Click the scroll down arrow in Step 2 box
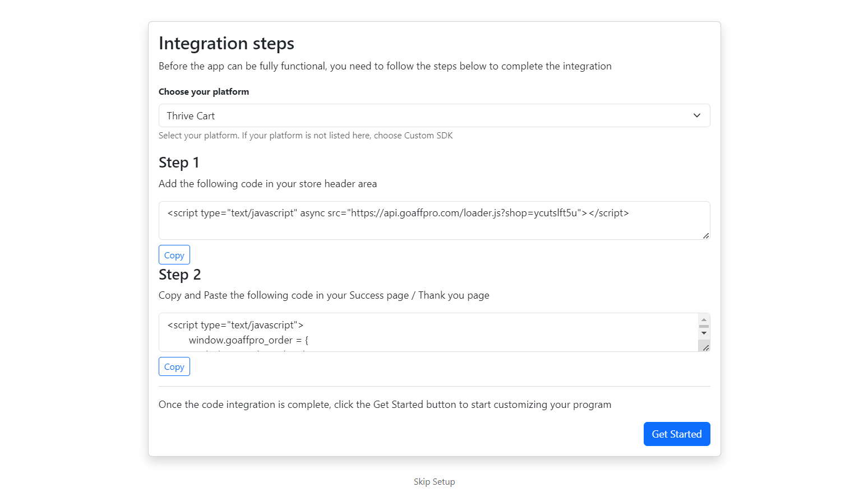Viewport: 868px width, 497px height. click(704, 333)
